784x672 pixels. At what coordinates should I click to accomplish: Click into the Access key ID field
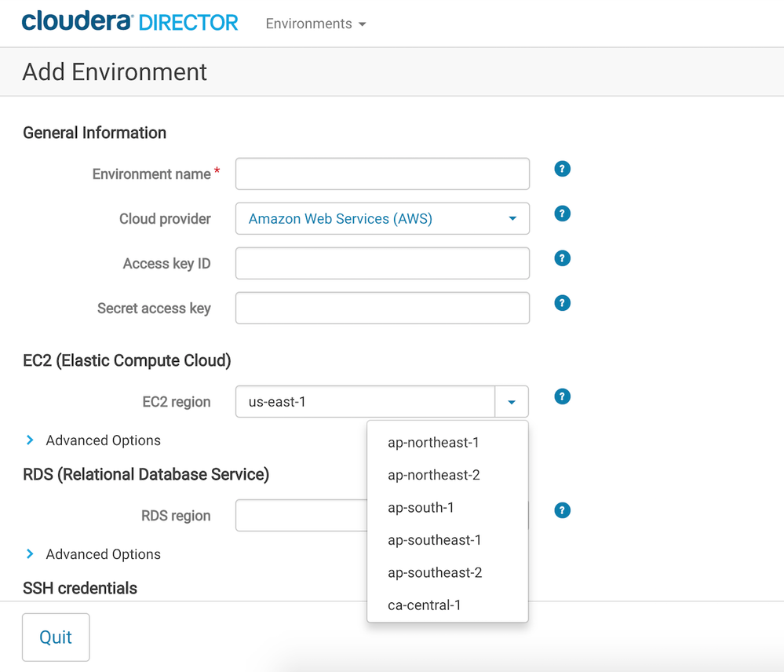[382, 264]
